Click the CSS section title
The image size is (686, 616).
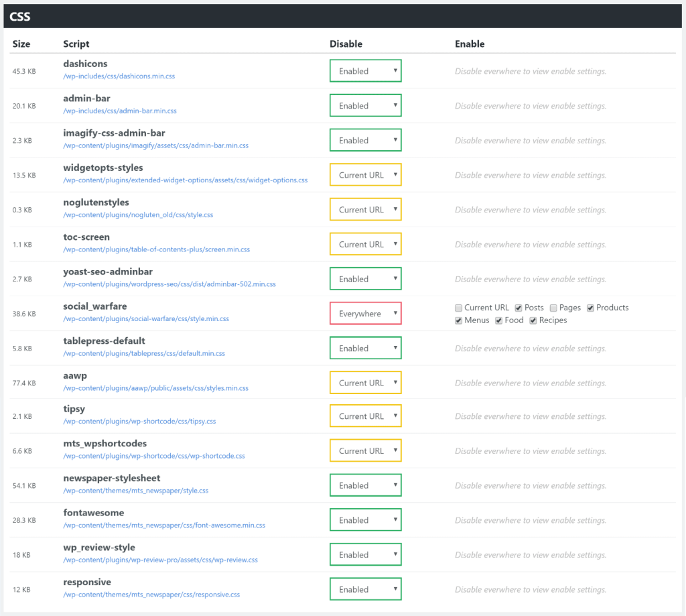click(20, 17)
